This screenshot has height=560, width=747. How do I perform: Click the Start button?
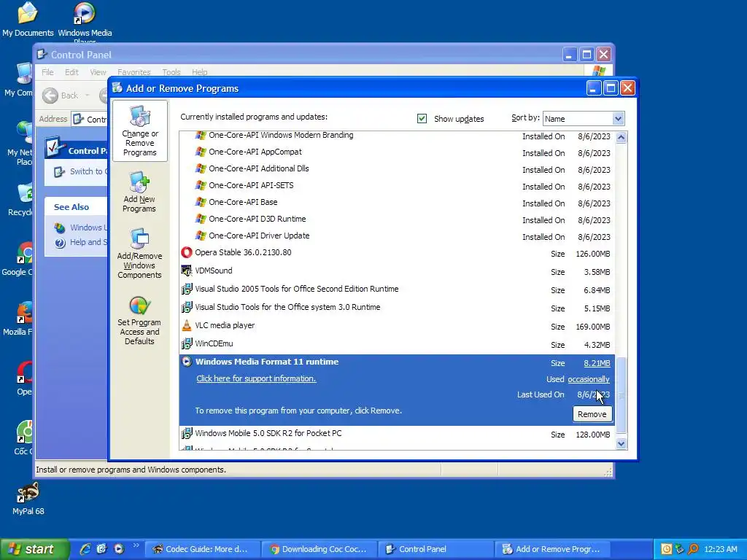34,549
